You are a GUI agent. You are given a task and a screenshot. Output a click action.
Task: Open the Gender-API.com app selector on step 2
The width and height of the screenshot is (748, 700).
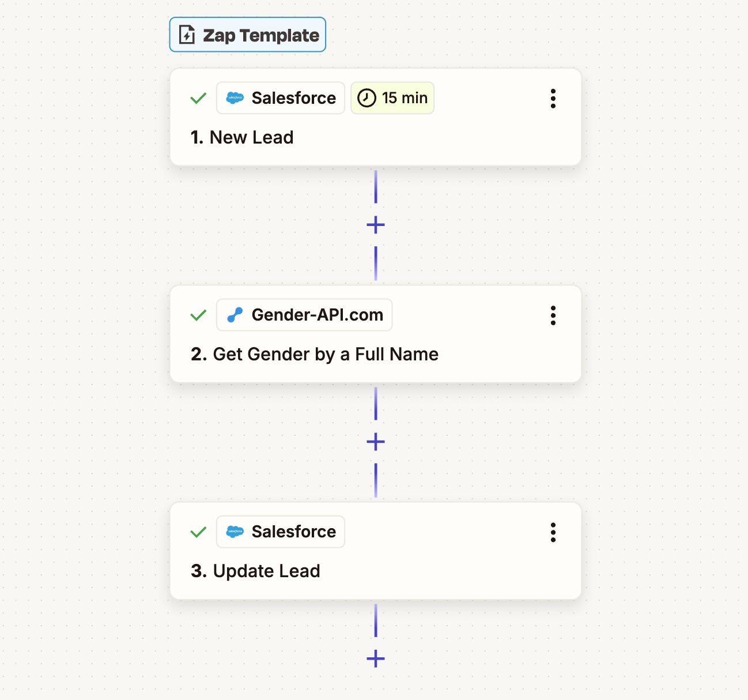[x=304, y=315]
